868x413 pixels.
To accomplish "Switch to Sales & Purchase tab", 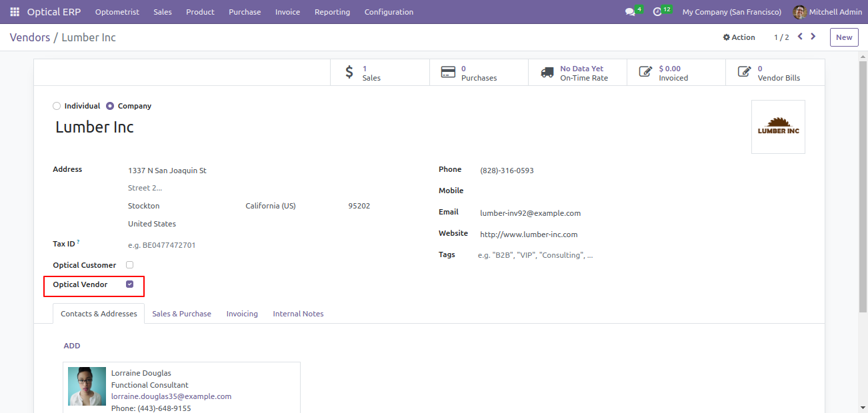I will pos(181,314).
